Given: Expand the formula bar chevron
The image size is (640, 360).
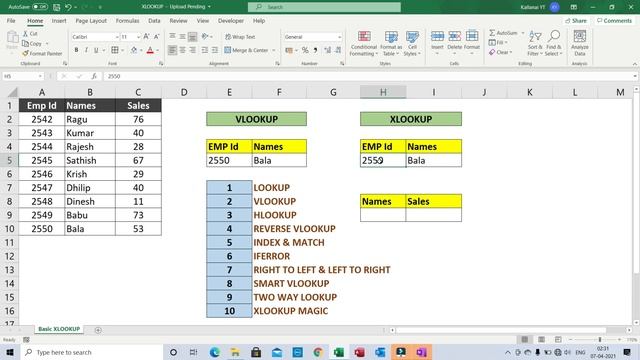Looking at the screenshot, I should click(x=635, y=76).
